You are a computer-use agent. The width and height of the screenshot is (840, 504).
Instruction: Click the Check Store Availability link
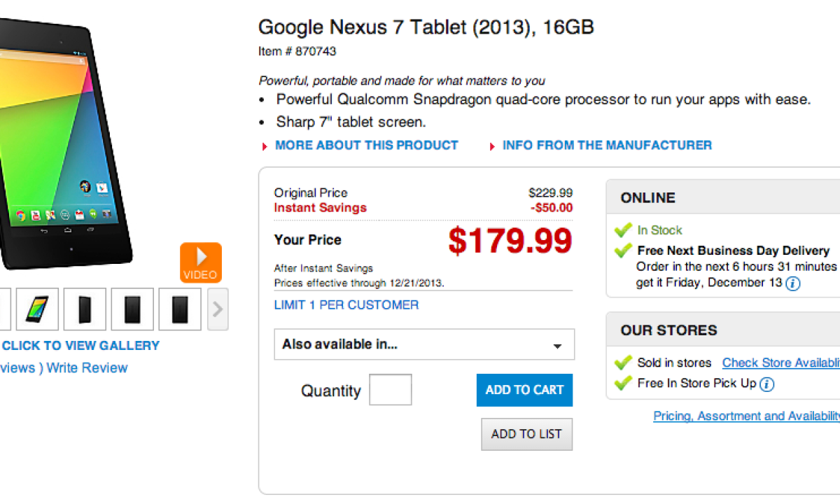click(780, 363)
